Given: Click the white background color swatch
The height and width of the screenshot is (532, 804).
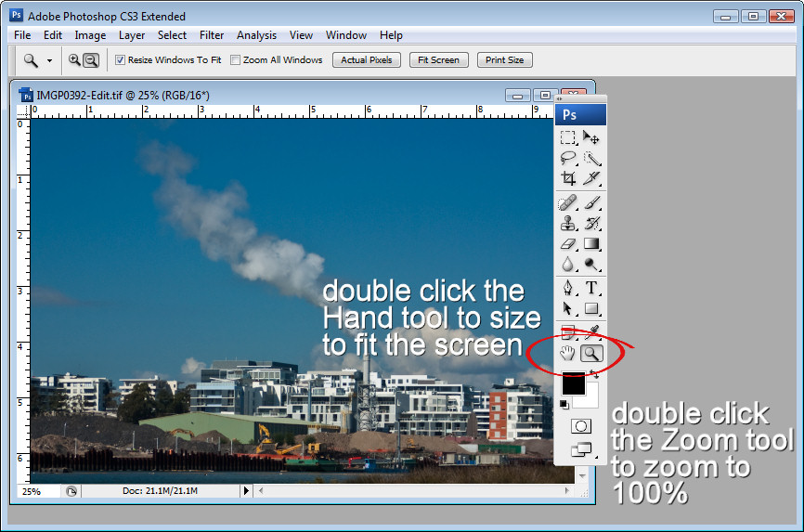Looking at the screenshot, I should tap(591, 399).
